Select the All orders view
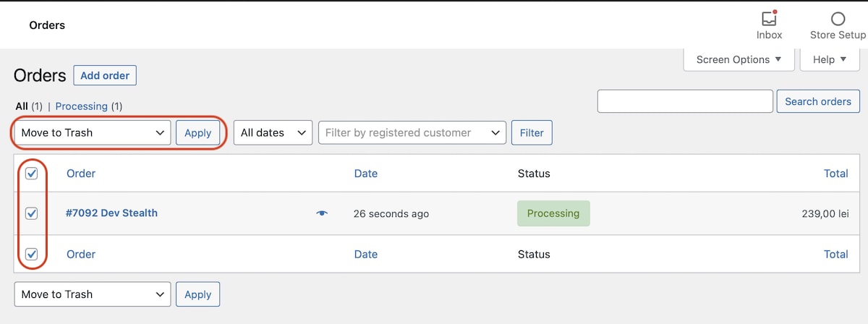 (x=22, y=106)
